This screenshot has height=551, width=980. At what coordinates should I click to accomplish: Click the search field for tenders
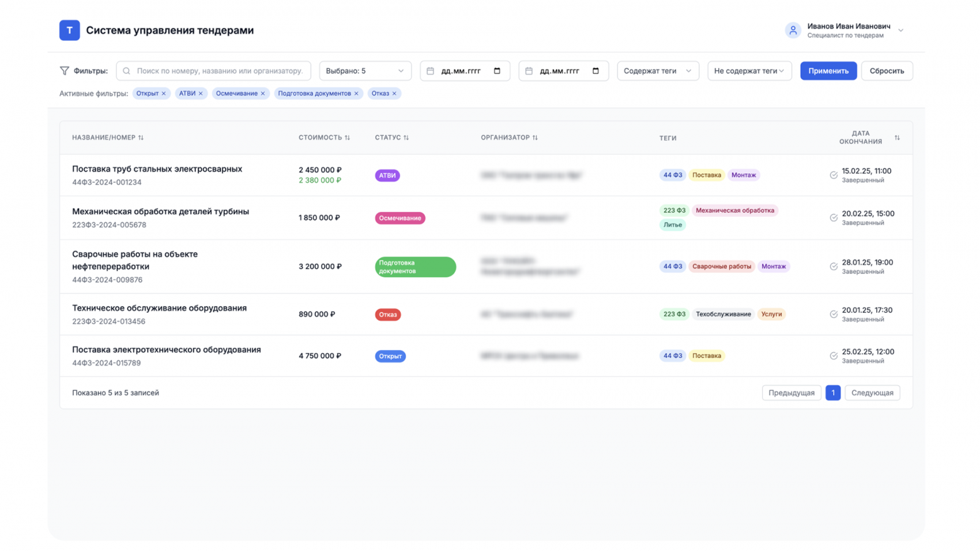[x=214, y=71]
